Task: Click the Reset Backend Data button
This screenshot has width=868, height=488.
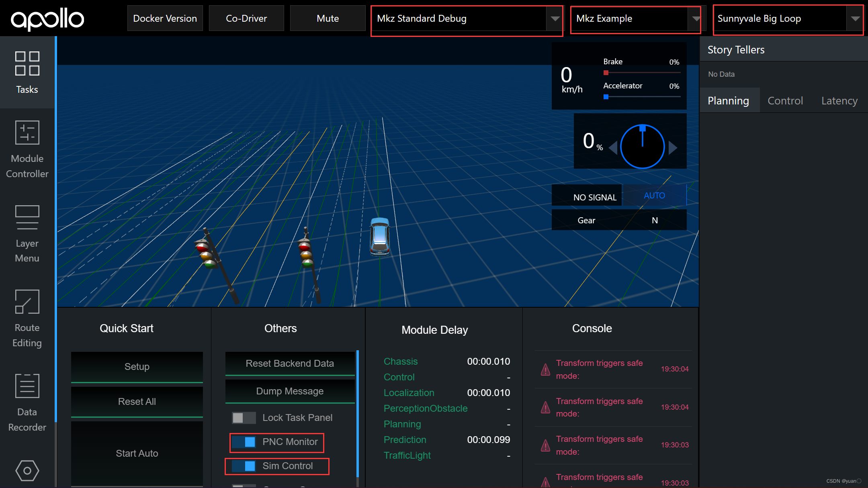Action: pos(290,363)
